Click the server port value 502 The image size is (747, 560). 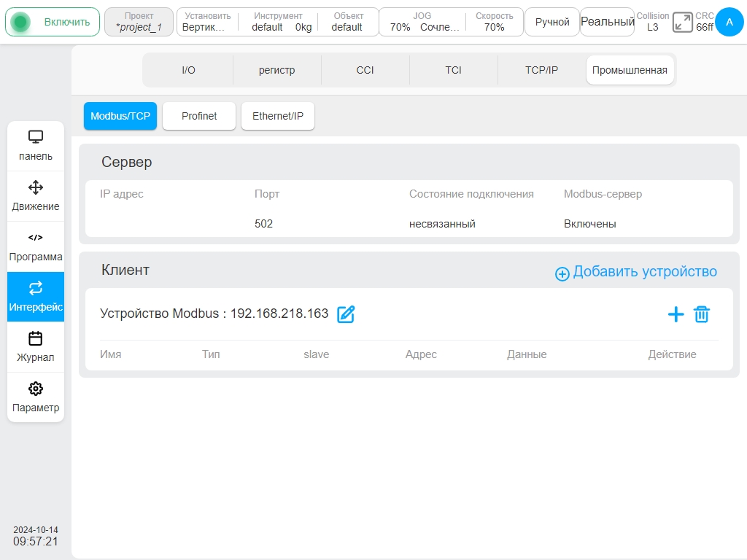(263, 224)
